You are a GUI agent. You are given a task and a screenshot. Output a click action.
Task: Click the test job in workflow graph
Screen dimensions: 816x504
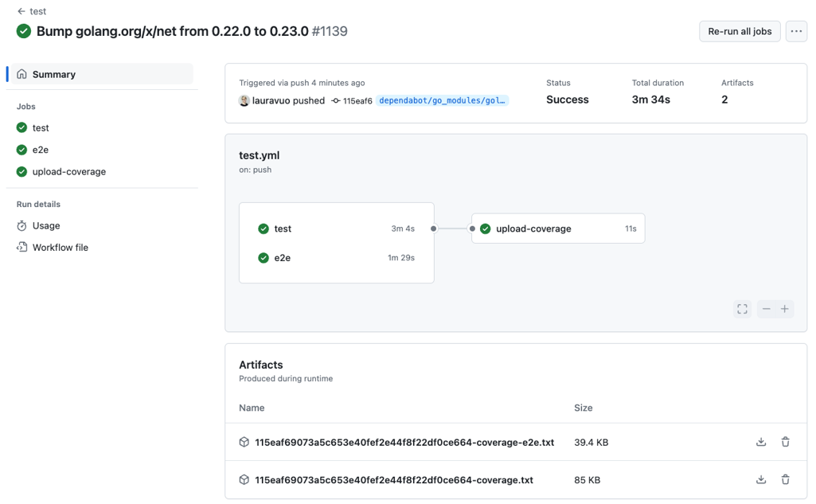coord(337,229)
